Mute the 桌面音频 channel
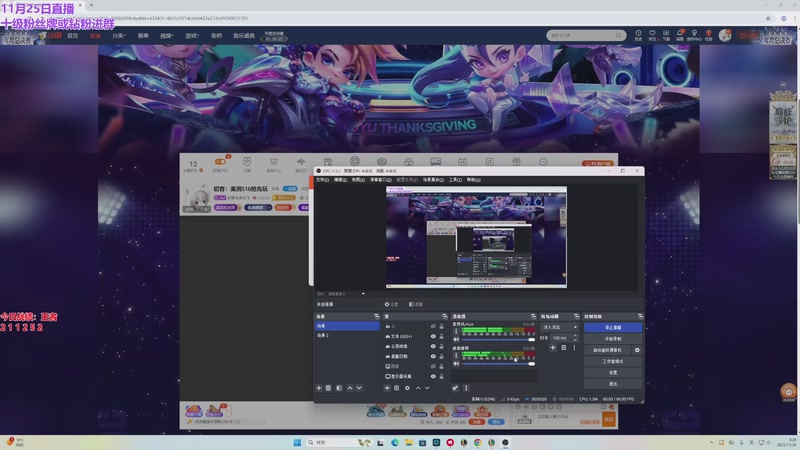 [456, 364]
